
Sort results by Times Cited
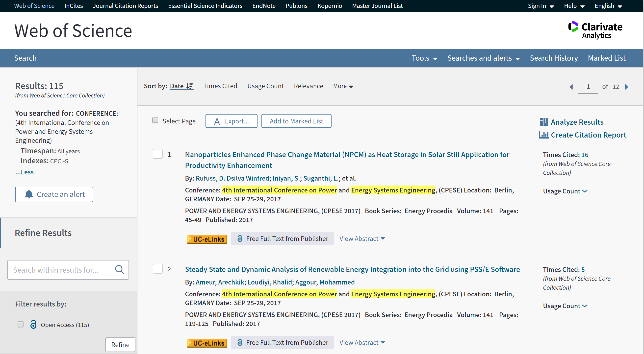[220, 86]
